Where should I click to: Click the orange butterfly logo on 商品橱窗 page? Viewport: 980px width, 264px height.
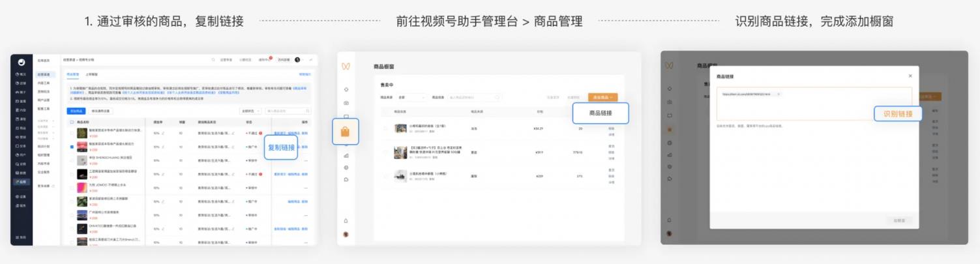coord(346,66)
